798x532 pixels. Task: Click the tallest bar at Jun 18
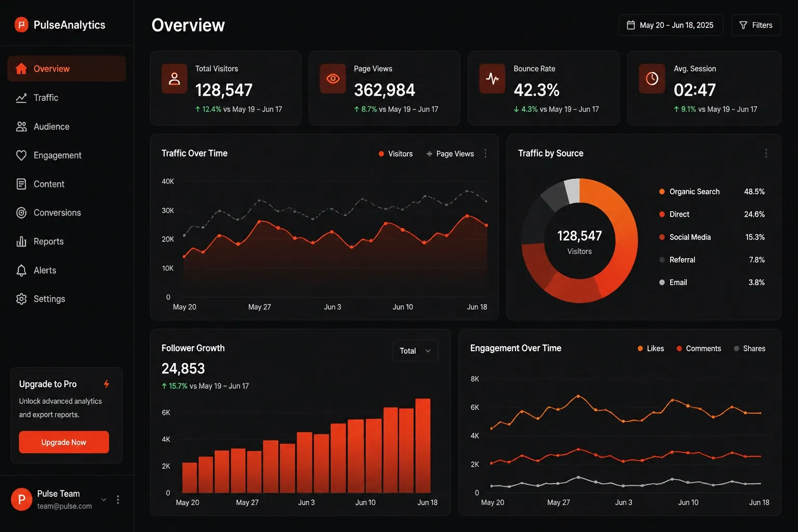pos(423,446)
